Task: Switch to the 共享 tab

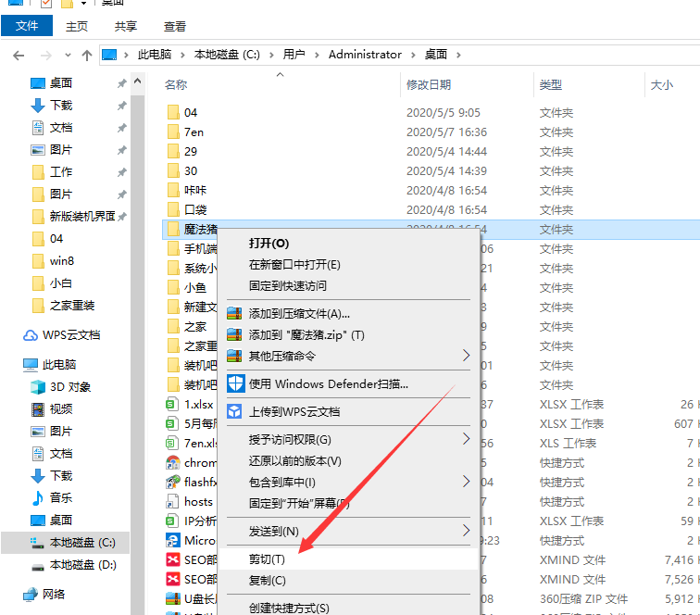Action: (125, 26)
